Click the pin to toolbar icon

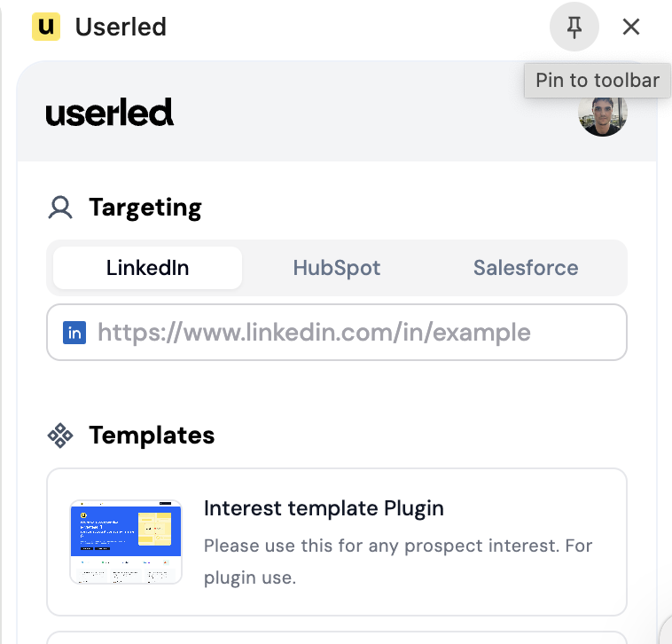[x=574, y=27]
